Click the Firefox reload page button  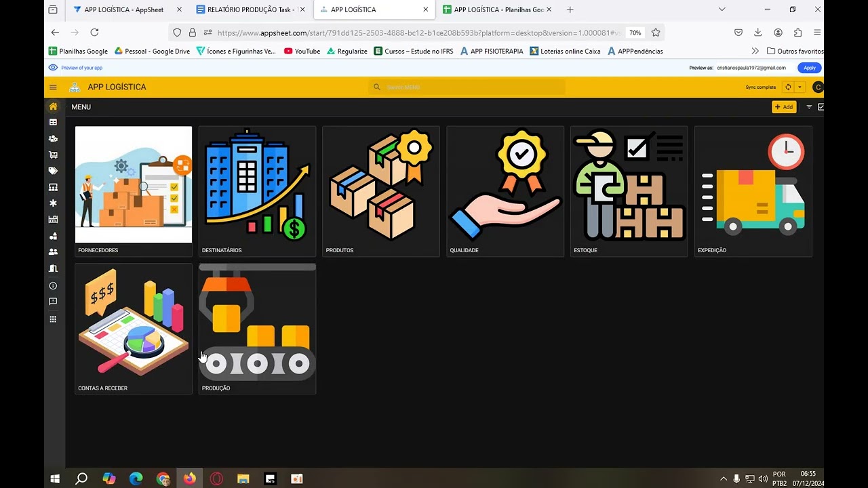[94, 32]
